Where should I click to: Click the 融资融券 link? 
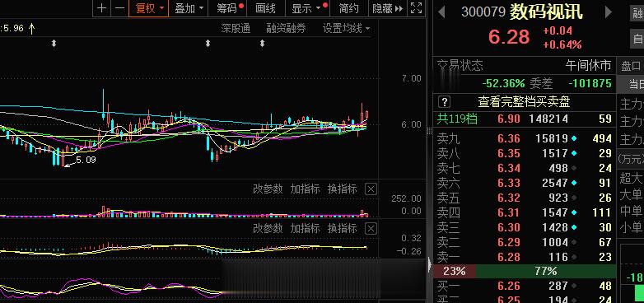click(286, 28)
